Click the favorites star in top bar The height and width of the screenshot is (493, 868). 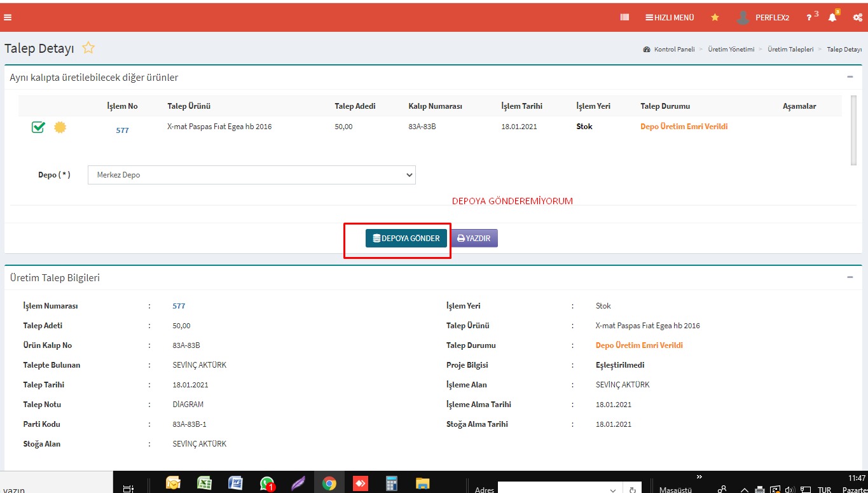pyautogui.click(x=715, y=17)
